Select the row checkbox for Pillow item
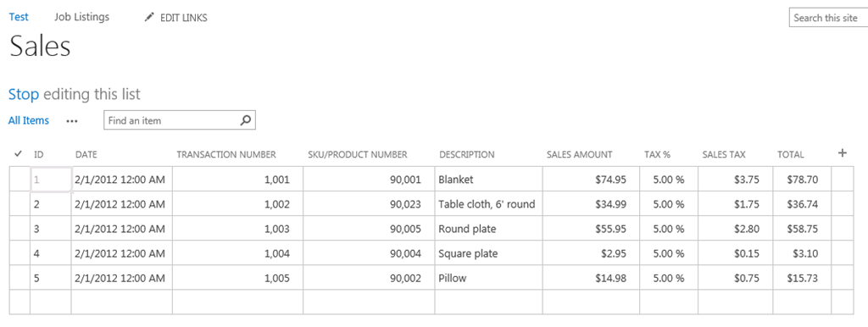 tap(20, 278)
